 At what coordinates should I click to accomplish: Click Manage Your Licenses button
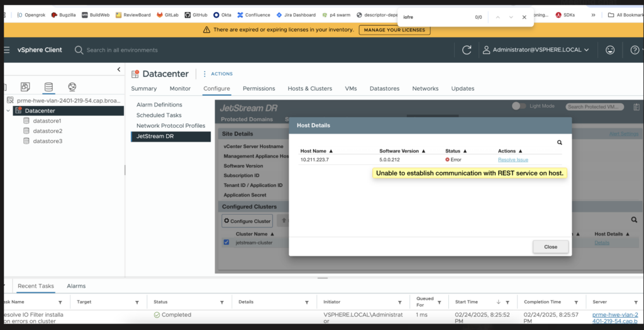pos(394,30)
